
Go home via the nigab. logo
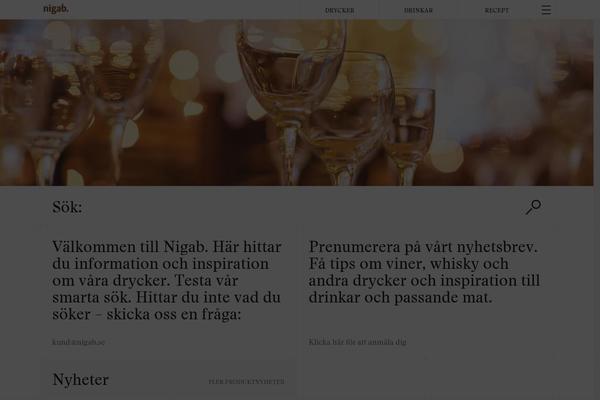coord(56,9)
